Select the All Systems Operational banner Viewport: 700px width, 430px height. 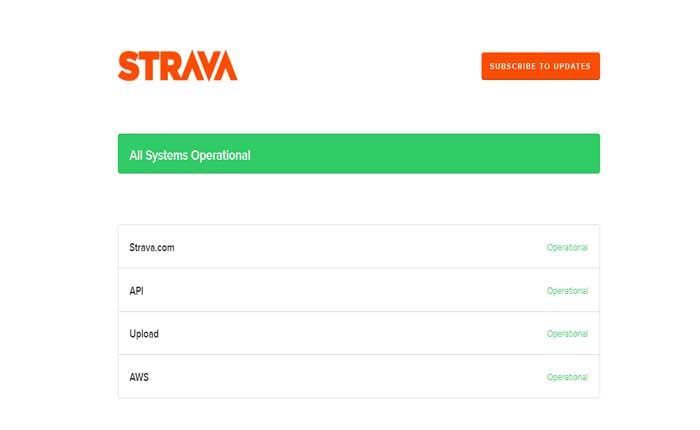point(358,154)
